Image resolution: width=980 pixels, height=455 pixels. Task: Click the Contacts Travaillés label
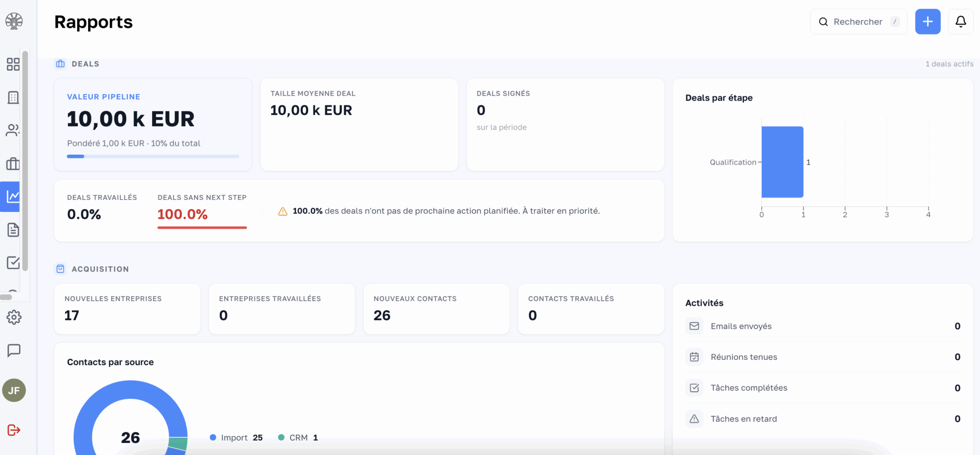[571, 299]
